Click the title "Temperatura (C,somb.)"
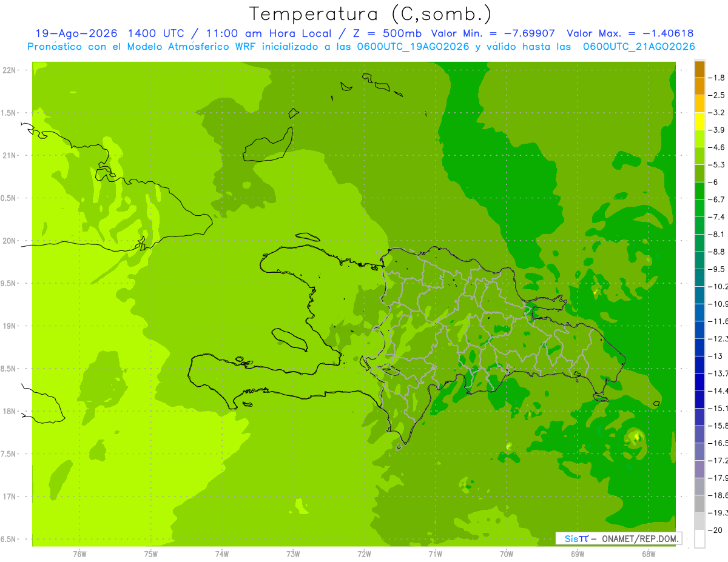728x562 pixels. pos(371,14)
